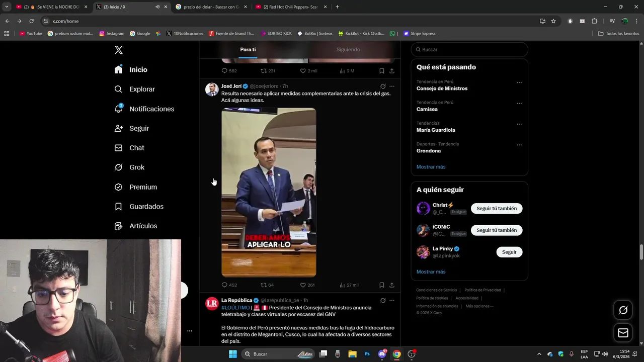Open options for Grondona trend
Screen dimensions: 644x362
(x=519, y=145)
